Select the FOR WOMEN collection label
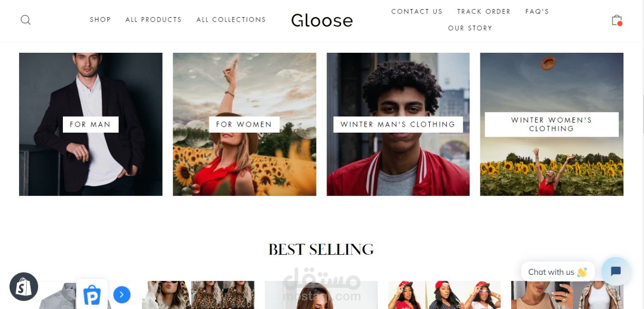Image resolution: width=644 pixels, height=309 pixels. click(245, 125)
